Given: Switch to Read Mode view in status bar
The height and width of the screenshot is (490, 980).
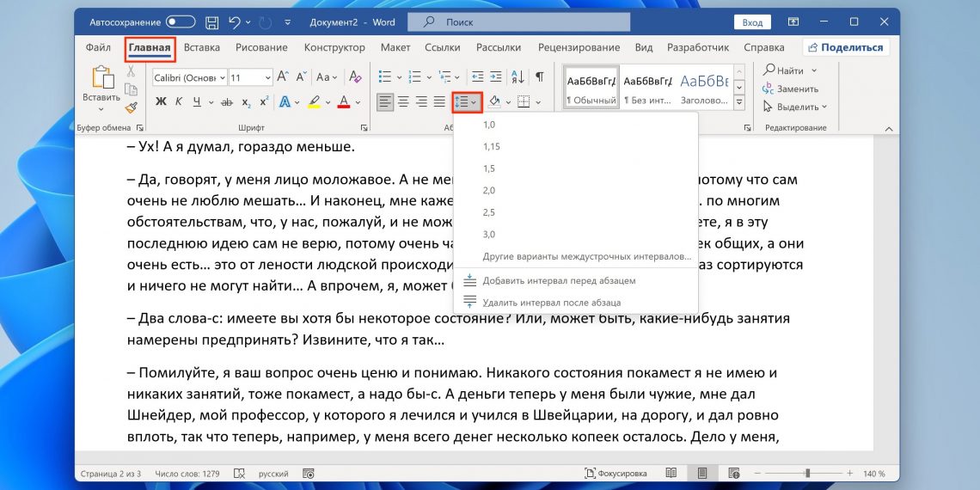Looking at the screenshot, I should pyautogui.click(x=671, y=473).
